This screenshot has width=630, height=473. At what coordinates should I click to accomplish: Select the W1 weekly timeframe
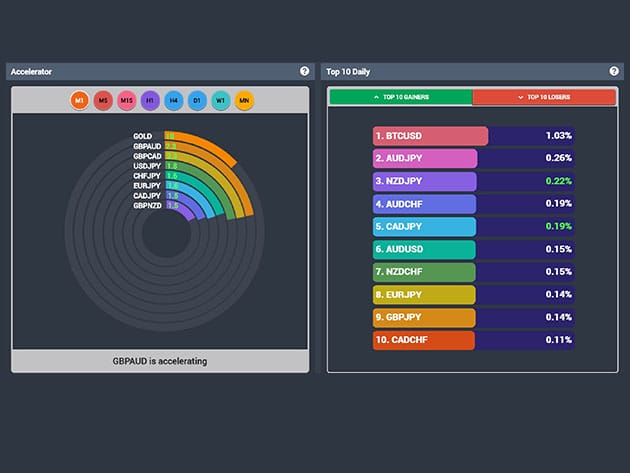220,100
